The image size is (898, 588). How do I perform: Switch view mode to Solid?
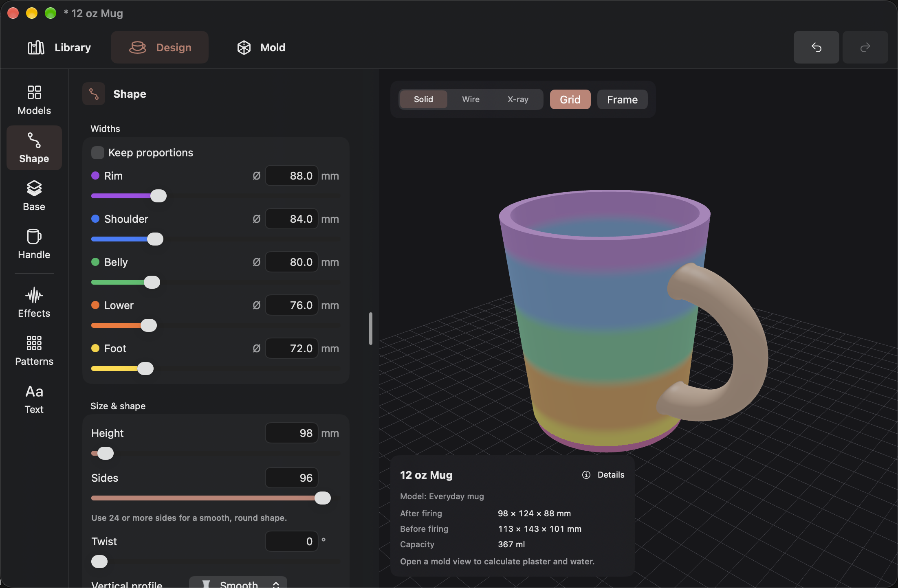pos(423,99)
